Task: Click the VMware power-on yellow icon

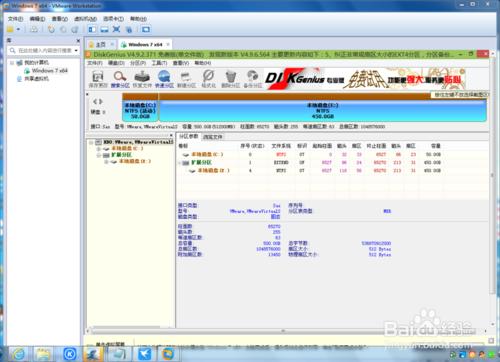Action: click(x=10, y=29)
